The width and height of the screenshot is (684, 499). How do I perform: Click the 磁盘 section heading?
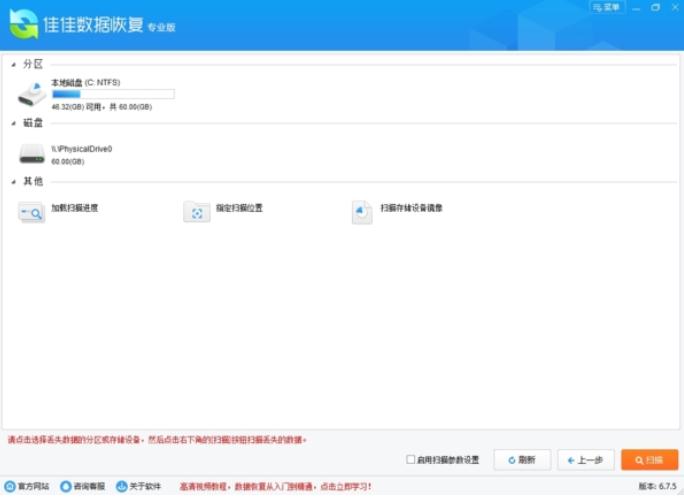pos(33,123)
